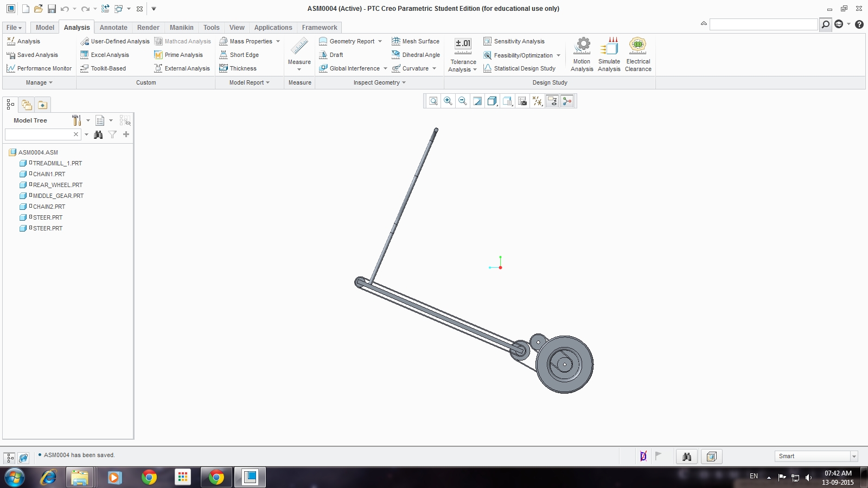
Task: Open the Performance Monitor
Action: tap(39, 68)
